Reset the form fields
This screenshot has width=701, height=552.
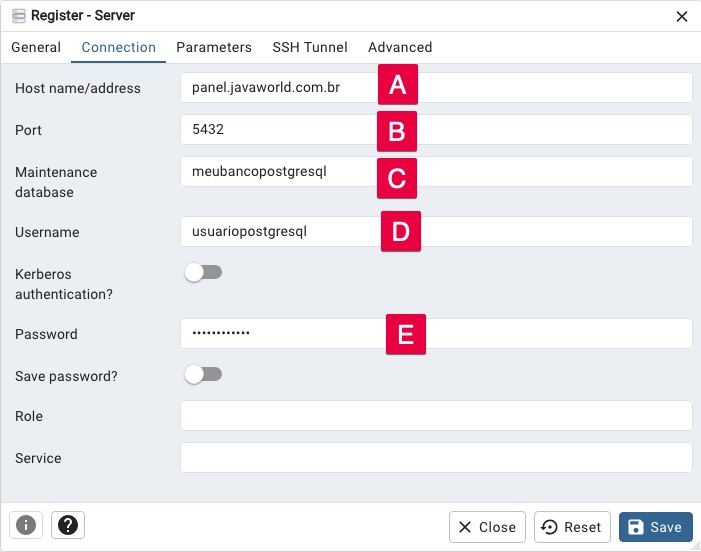tap(572, 527)
